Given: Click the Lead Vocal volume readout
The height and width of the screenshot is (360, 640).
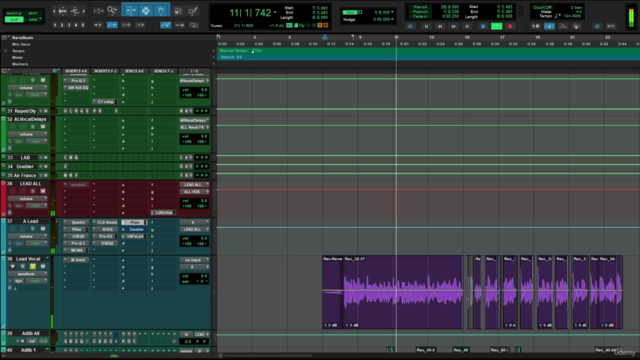Looking at the screenshot, I should [x=195, y=276].
